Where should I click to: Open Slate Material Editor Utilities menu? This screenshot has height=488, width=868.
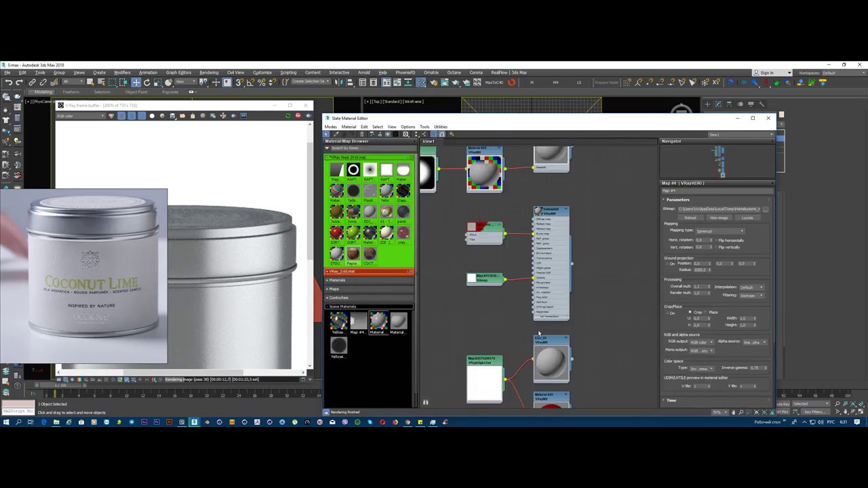pyautogui.click(x=441, y=127)
